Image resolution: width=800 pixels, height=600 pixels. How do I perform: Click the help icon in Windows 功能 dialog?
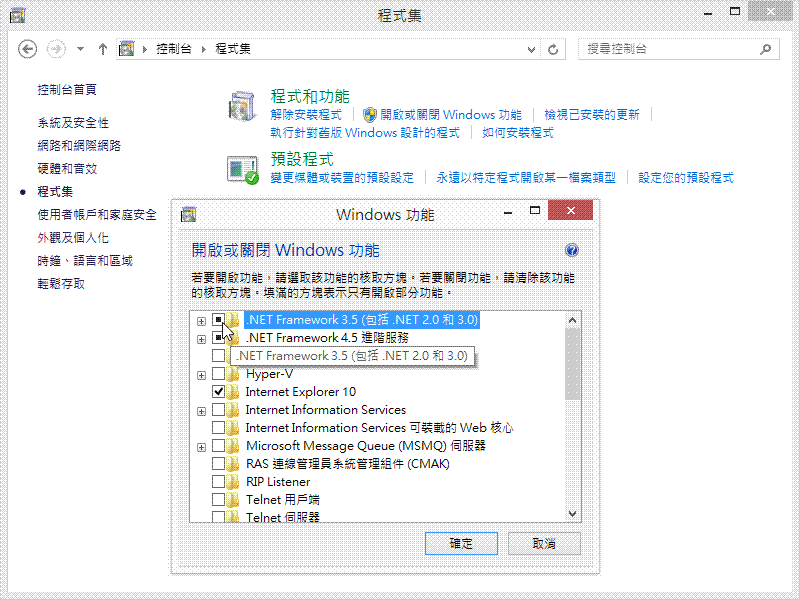[x=571, y=250]
